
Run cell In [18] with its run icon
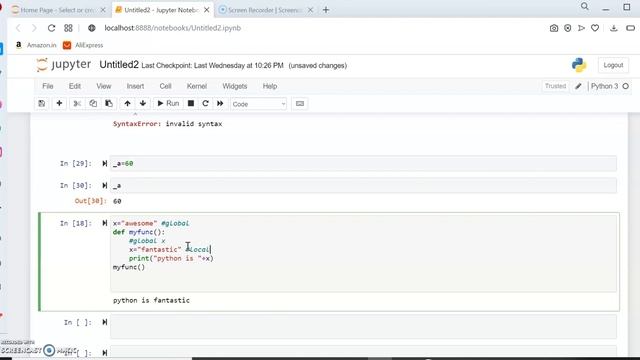(105, 223)
